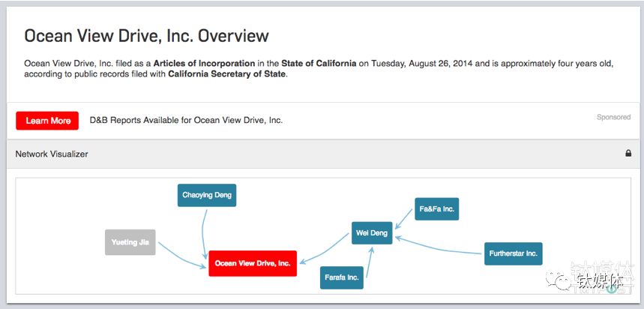
Task: Click the arrow from Chaoying Deng downward
Action: [204, 234]
